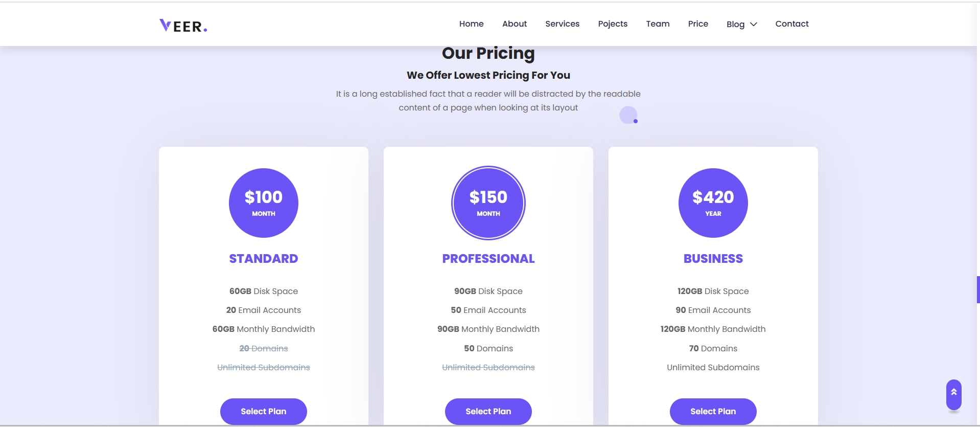Image resolution: width=980 pixels, height=427 pixels.
Task: Click the purple scrollbar thumb at right edge
Action: coord(978,290)
